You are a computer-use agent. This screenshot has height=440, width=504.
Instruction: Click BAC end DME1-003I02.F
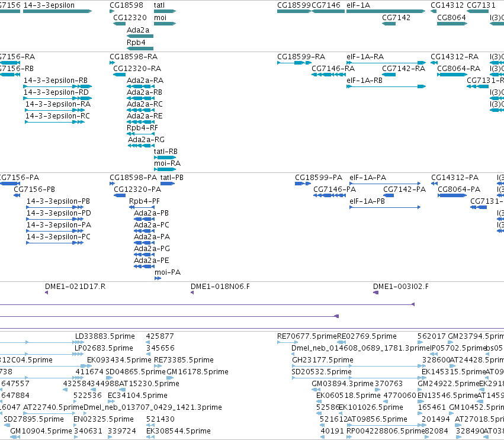(x=401, y=287)
